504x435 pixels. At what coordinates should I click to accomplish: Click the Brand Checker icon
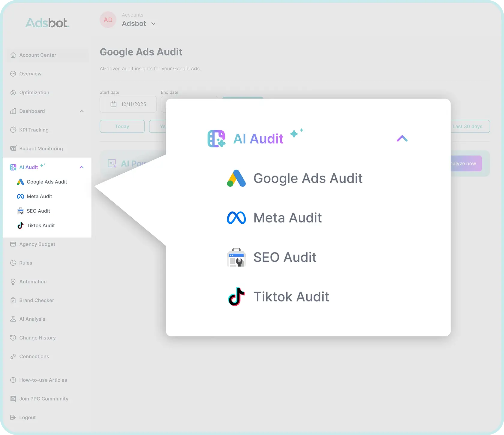(x=13, y=300)
